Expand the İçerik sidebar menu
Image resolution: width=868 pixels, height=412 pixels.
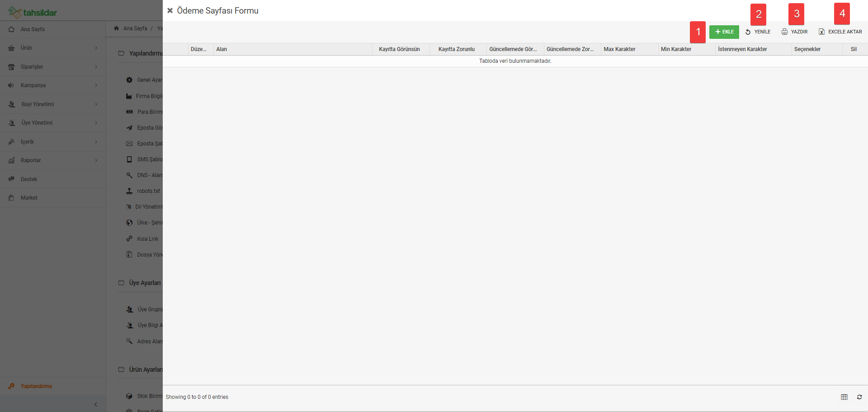53,142
